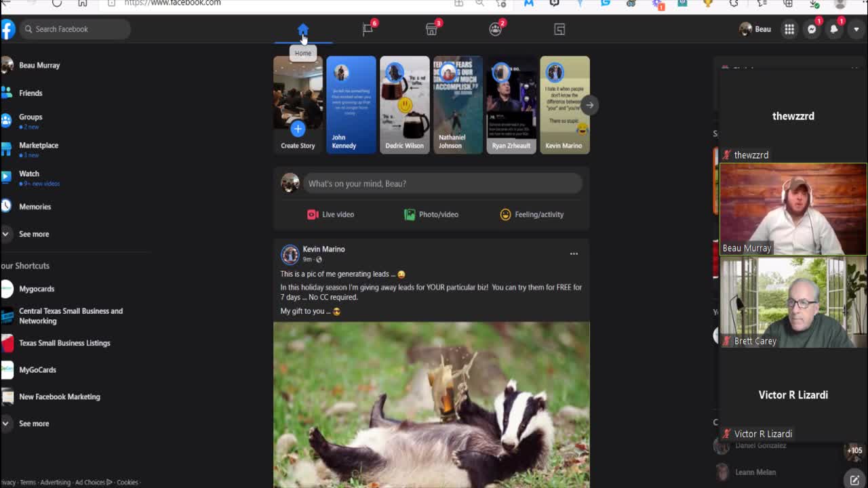Open the Pages flag tab

pyautogui.click(x=368, y=29)
